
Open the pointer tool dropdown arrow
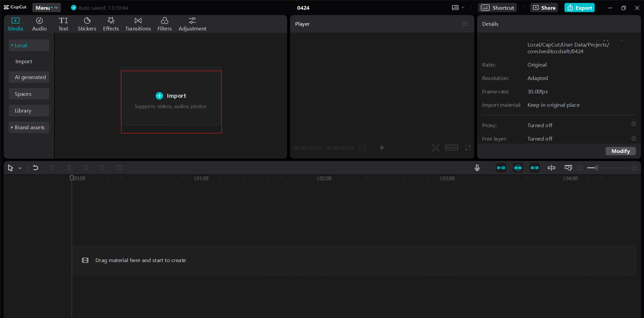tap(20, 168)
